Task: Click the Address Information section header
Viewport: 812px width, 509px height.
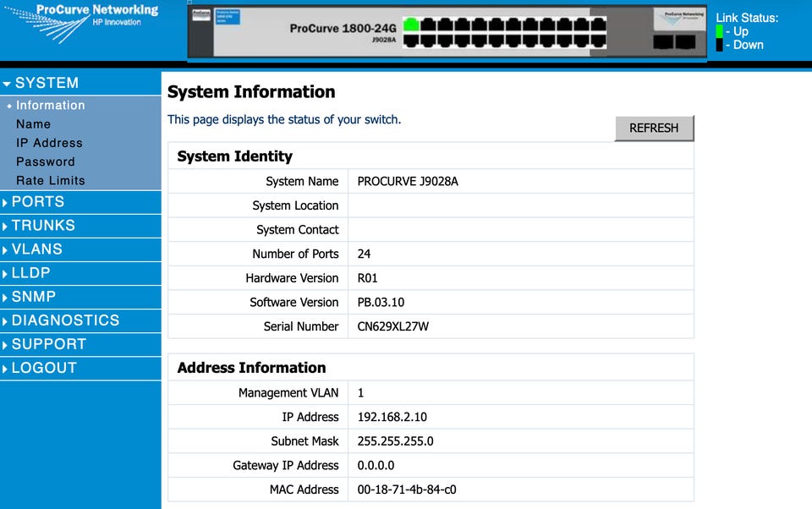Action: [x=251, y=368]
